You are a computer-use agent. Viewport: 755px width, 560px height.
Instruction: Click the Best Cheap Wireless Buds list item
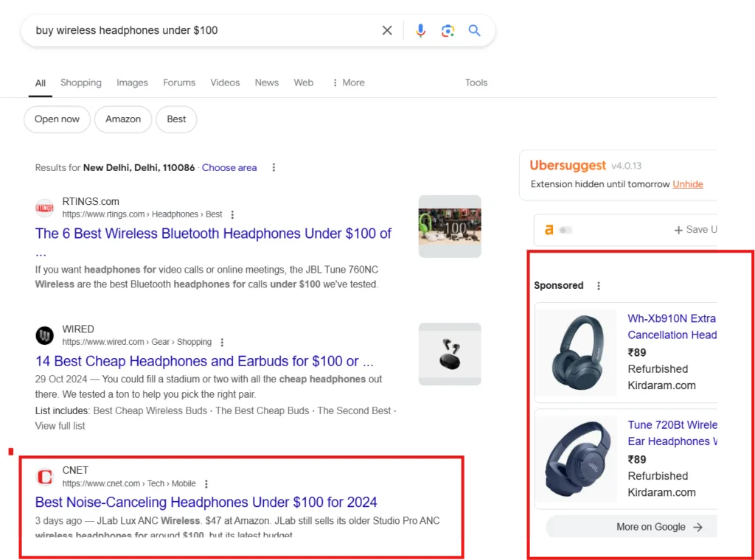[150, 411]
